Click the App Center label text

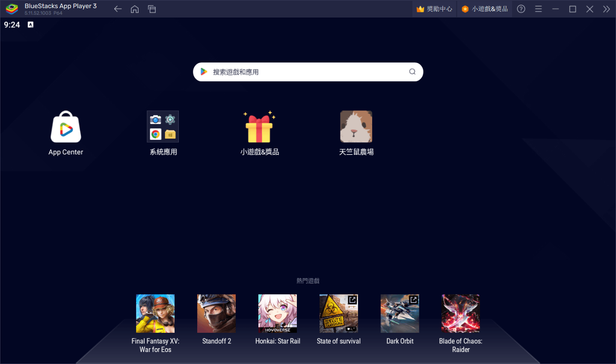[66, 152]
